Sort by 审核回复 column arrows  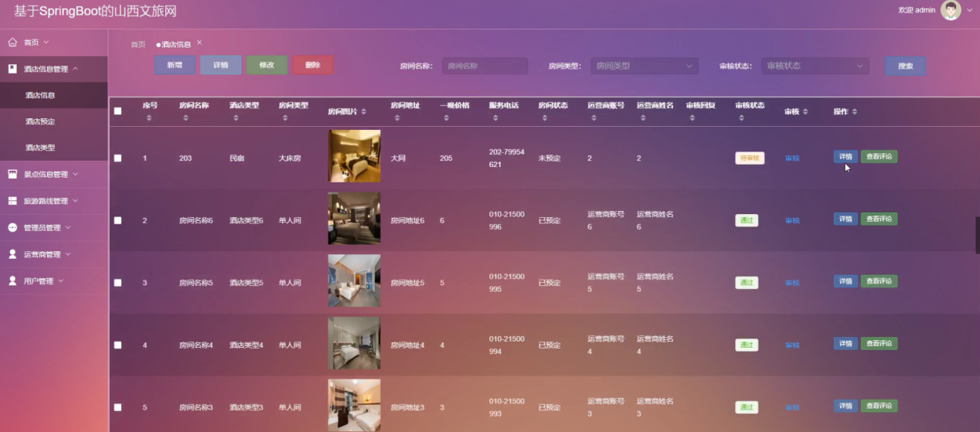[692, 117]
